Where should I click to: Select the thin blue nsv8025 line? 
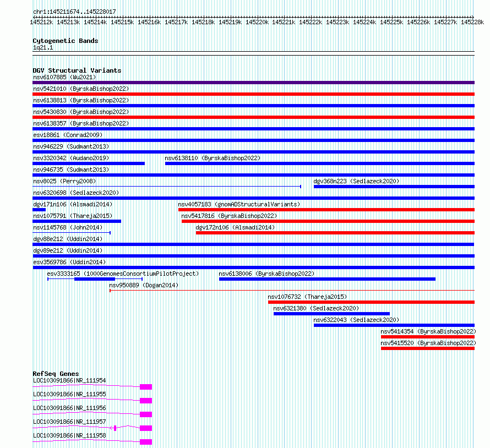point(167,187)
